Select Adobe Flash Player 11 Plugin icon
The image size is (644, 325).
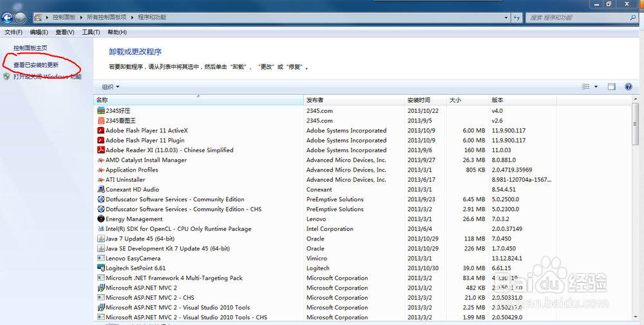(101, 141)
